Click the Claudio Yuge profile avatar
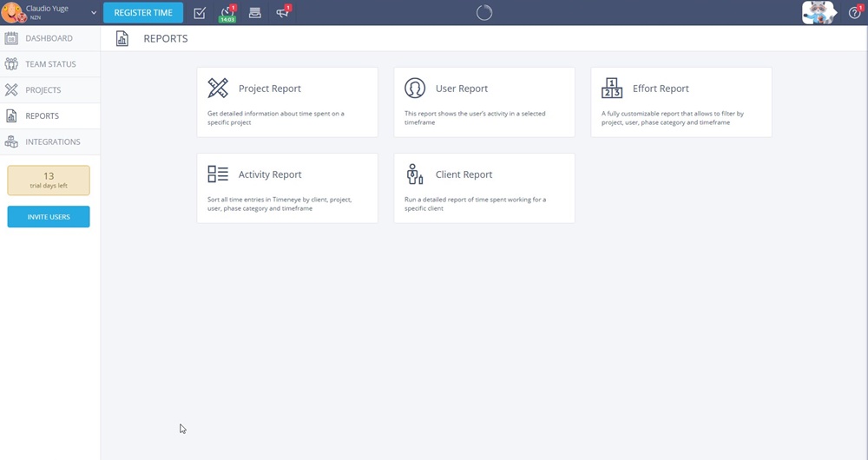This screenshot has height=460, width=868. 13,13
